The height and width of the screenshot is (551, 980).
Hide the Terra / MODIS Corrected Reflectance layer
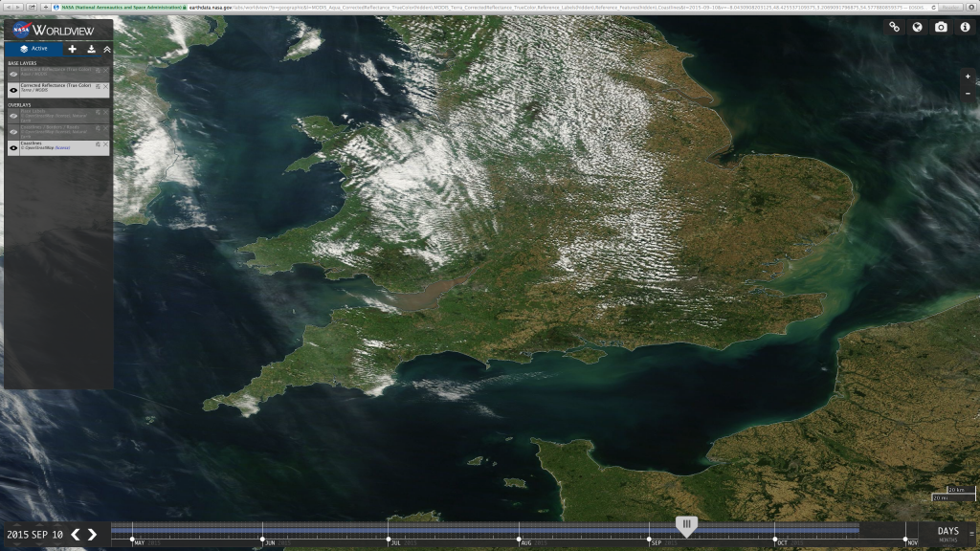pos(13,90)
